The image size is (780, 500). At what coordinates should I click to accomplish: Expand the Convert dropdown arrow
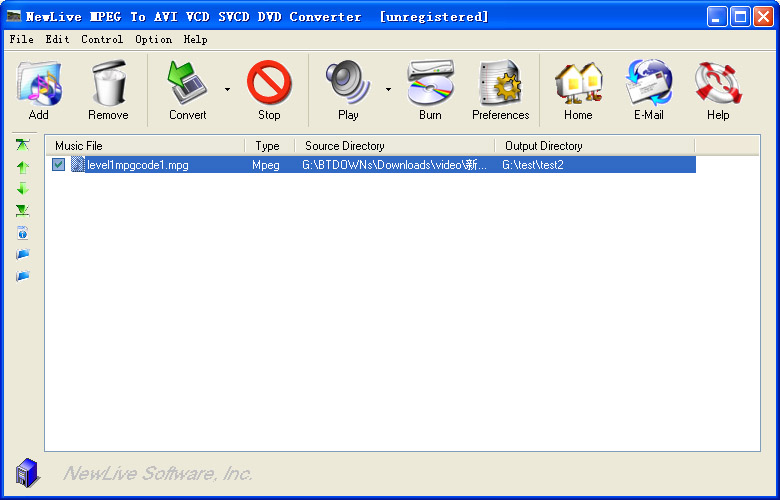tap(227, 90)
